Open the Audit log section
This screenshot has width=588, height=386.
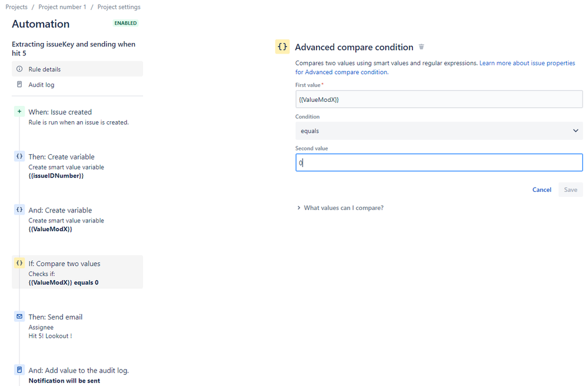click(x=77, y=85)
